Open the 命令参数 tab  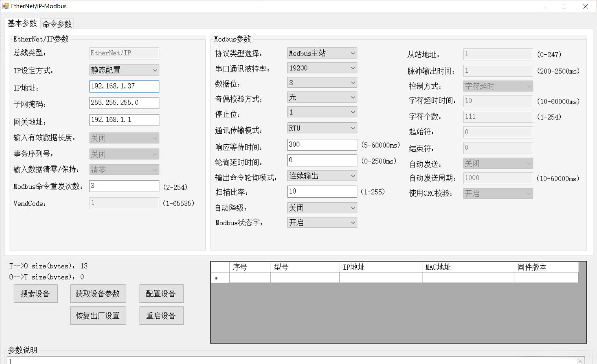57,24
